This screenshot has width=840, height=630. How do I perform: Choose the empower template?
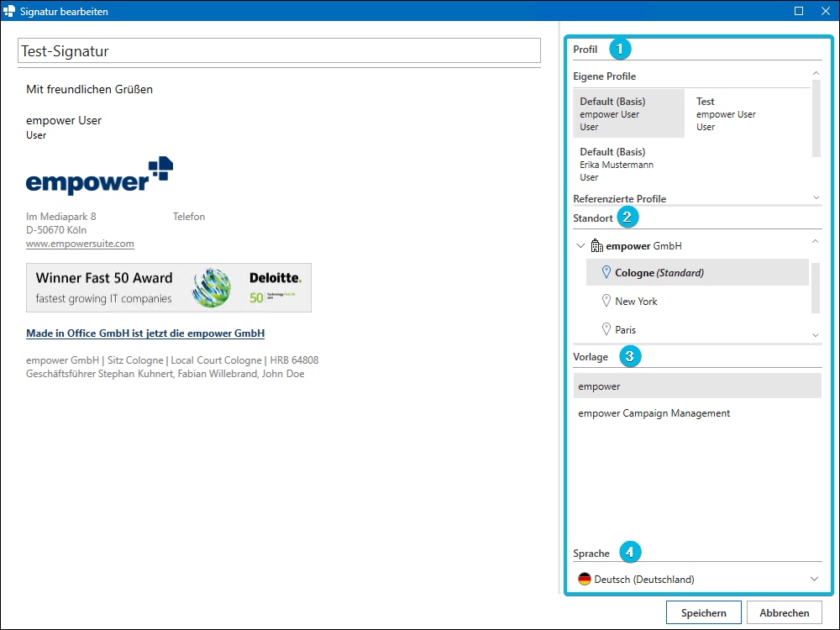(697, 386)
